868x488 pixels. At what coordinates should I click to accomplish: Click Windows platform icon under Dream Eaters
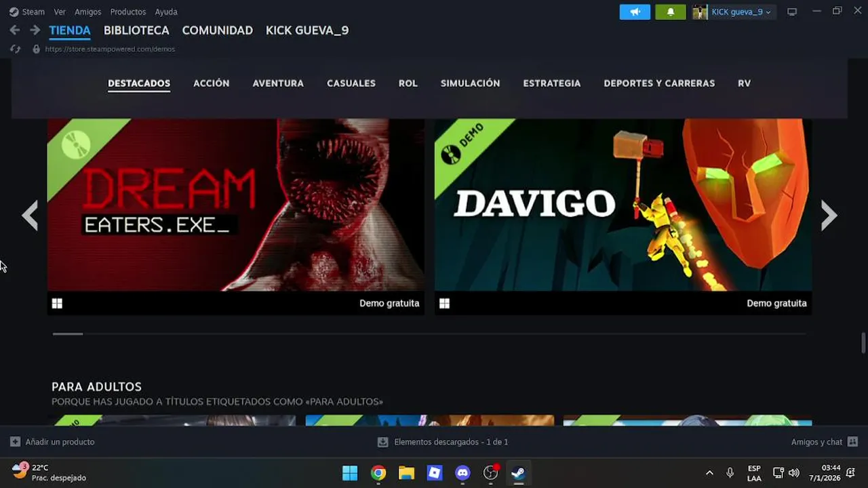(57, 304)
